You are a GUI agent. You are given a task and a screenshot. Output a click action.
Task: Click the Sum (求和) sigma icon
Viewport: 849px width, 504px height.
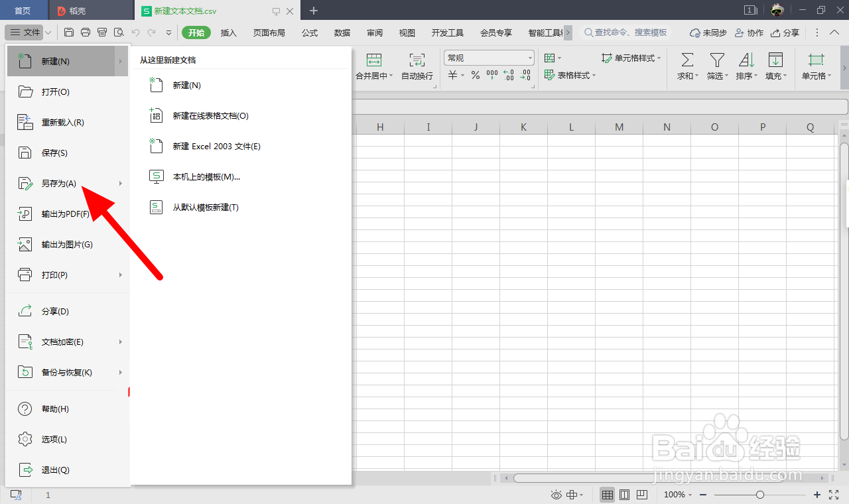(x=688, y=60)
